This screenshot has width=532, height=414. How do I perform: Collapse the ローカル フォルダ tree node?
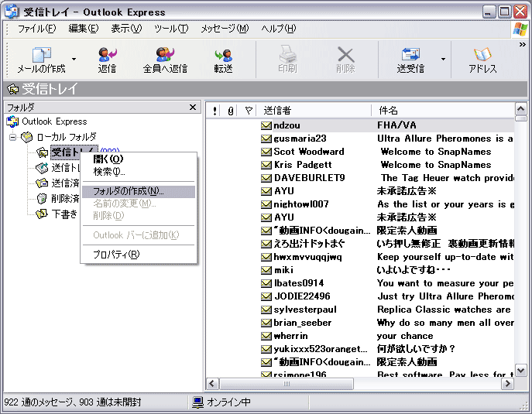click(x=13, y=137)
